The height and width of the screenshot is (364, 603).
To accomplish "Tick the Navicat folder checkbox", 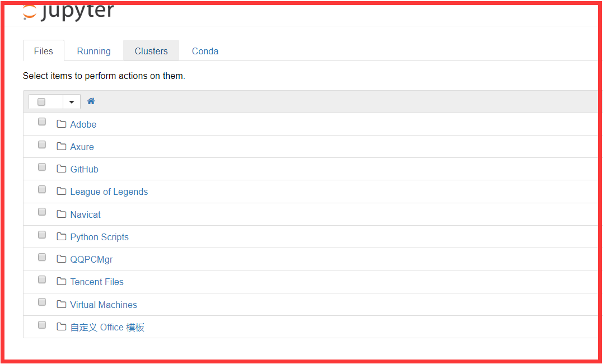I will [x=42, y=212].
